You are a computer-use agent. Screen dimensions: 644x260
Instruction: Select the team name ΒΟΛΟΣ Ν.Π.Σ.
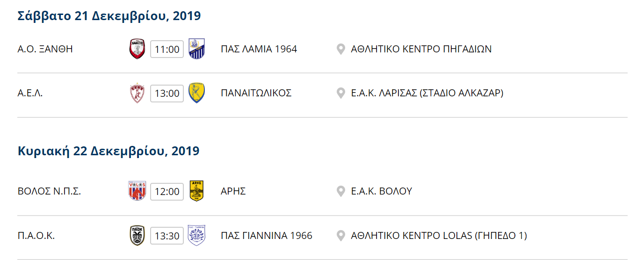pos(49,191)
